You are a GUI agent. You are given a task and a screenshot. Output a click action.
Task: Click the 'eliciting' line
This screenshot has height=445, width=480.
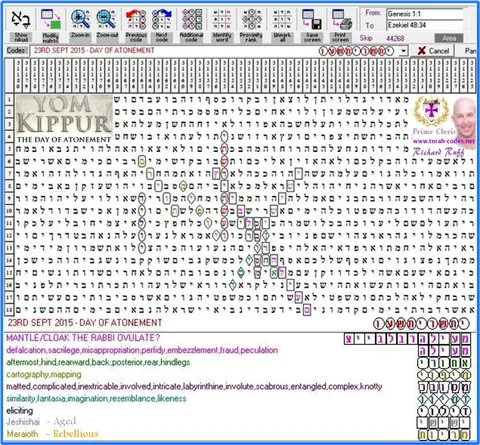point(20,411)
